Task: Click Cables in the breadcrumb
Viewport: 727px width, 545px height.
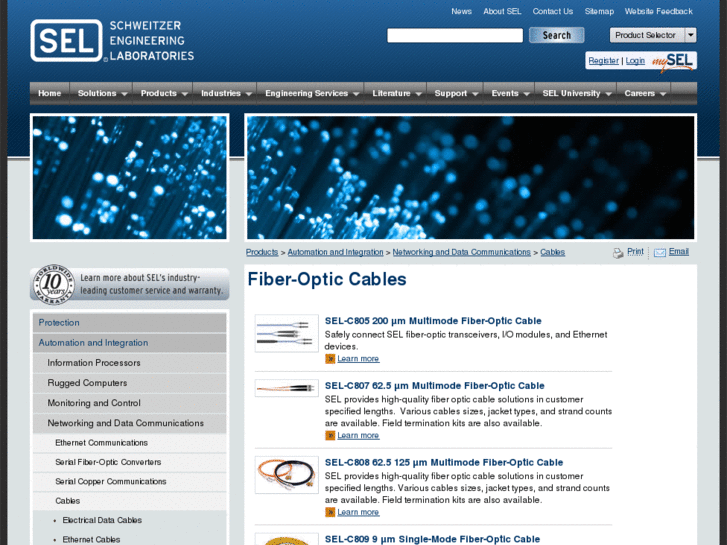Action: click(x=552, y=252)
